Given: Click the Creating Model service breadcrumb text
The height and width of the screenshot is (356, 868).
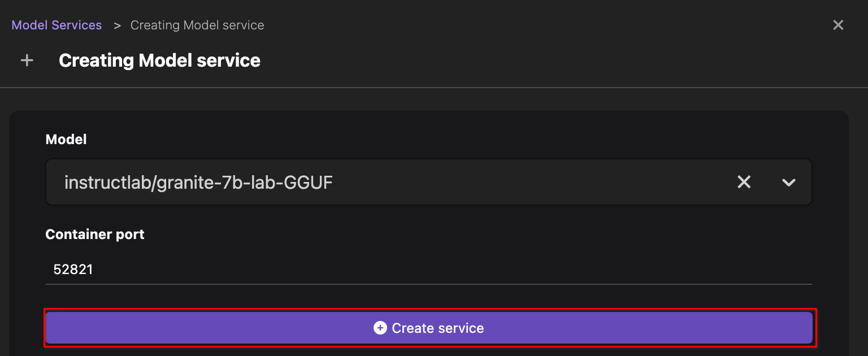Looking at the screenshot, I should pos(197,25).
